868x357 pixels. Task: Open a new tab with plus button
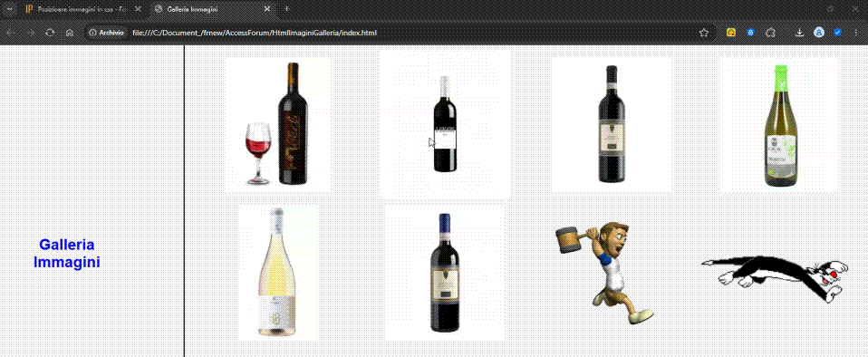286,9
